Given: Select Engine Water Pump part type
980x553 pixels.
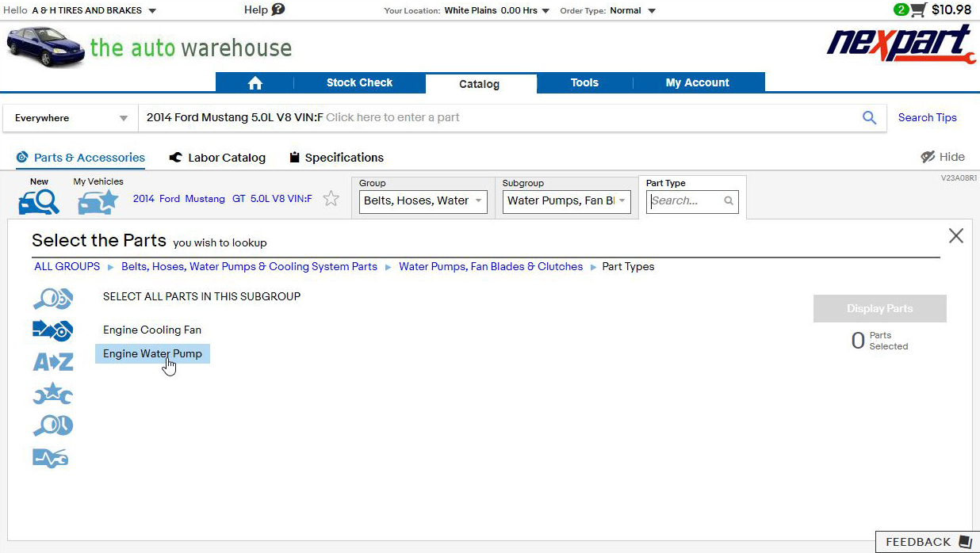Looking at the screenshot, I should click(x=152, y=354).
